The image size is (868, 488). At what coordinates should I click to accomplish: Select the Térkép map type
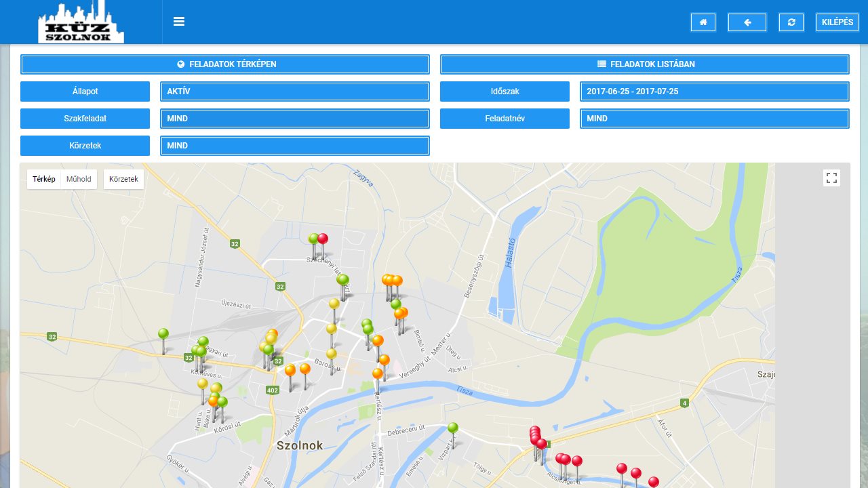[x=44, y=179]
